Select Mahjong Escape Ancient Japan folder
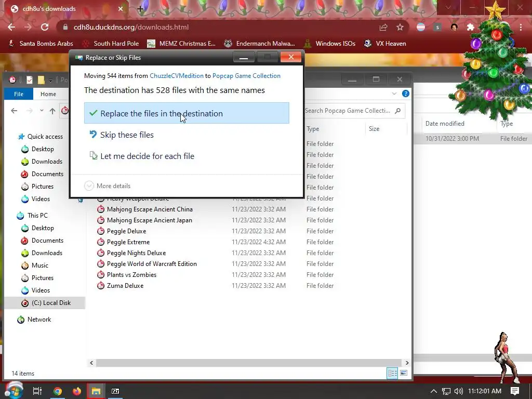Viewport: 532px width, 399px height. pos(149,220)
